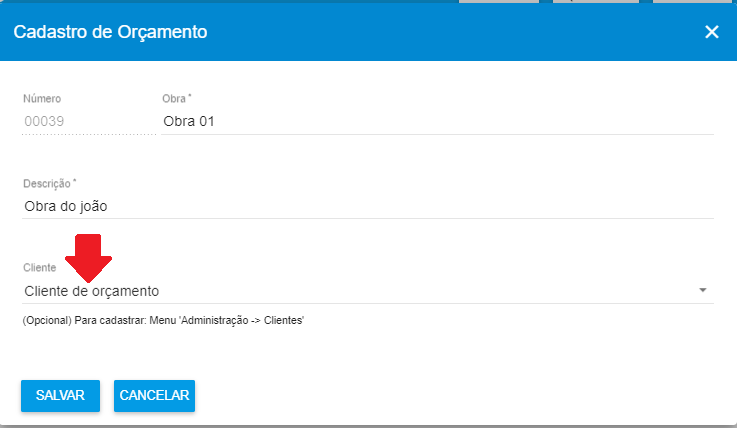Click the 'Descrição *' field label
The height and width of the screenshot is (428, 737).
coord(49,183)
